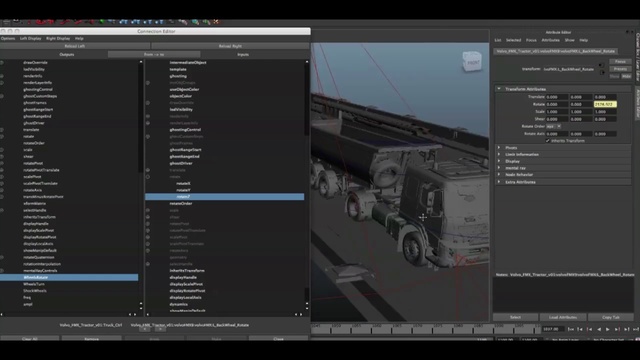Expand the mental ray section
Screen dimensions: 640x360
[499, 168]
